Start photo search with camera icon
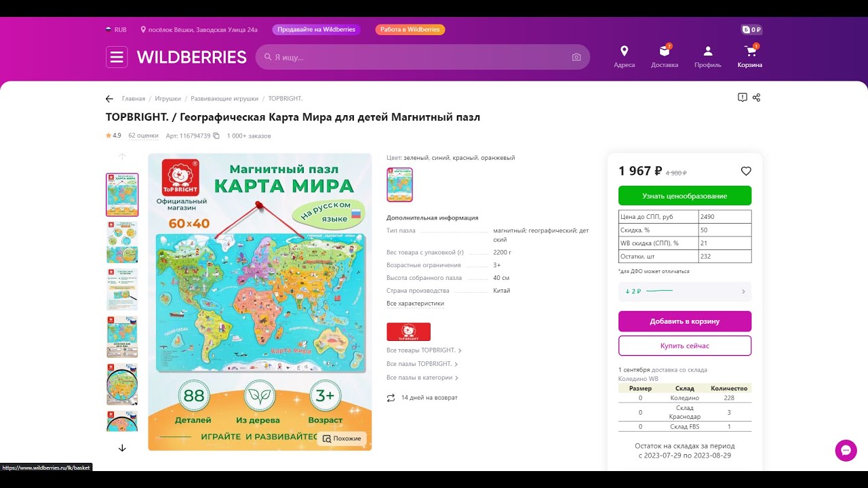The width and height of the screenshot is (868, 488). (576, 57)
